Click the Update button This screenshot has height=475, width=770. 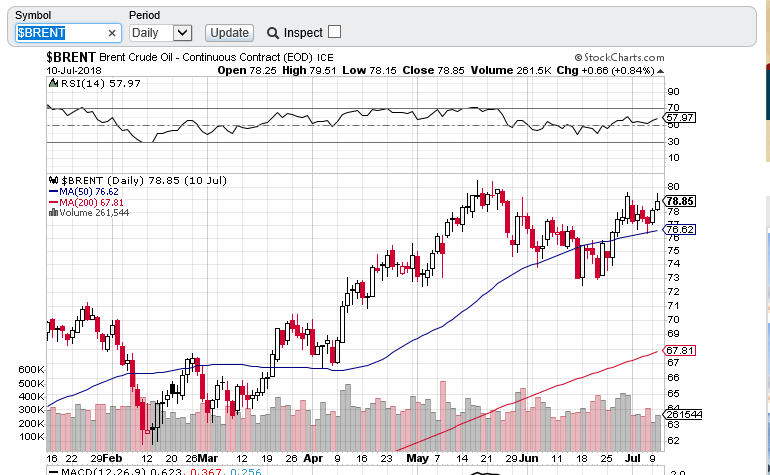click(229, 33)
